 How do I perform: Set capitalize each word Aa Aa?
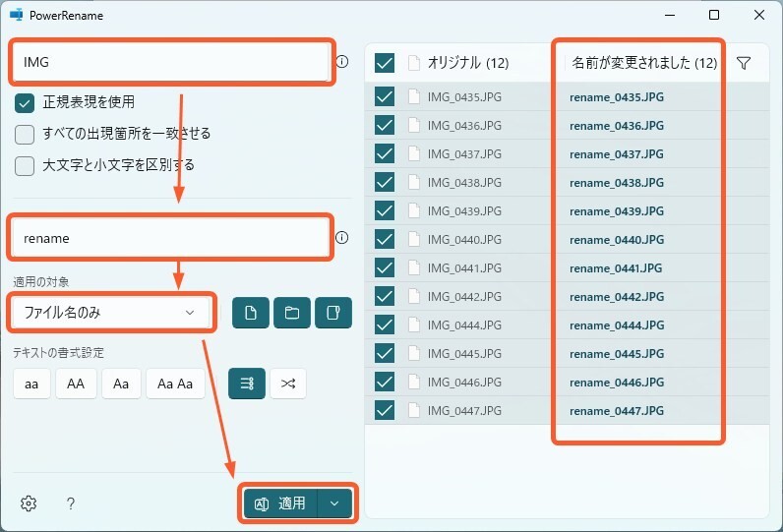click(175, 384)
